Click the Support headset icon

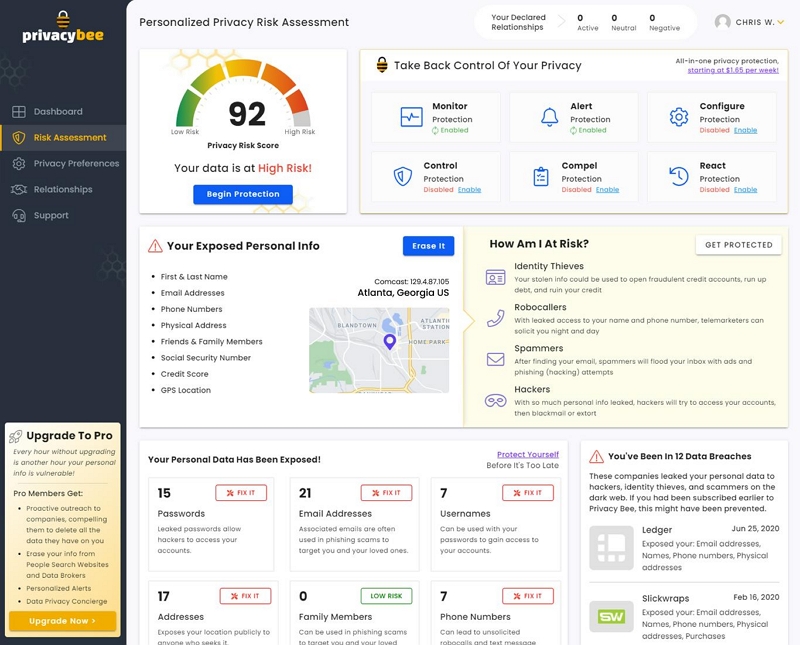pyautogui.click(x=19, y=216)
